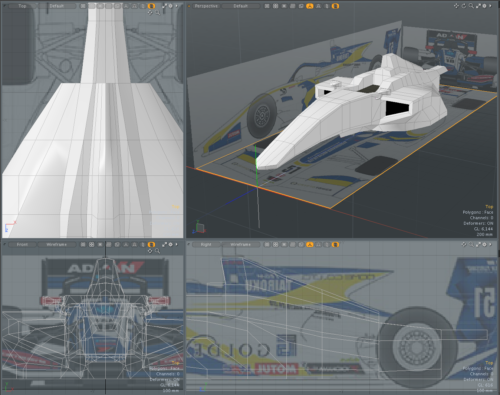Maximize the Perspective viewport with expand icon

click(x=478, y=6)
